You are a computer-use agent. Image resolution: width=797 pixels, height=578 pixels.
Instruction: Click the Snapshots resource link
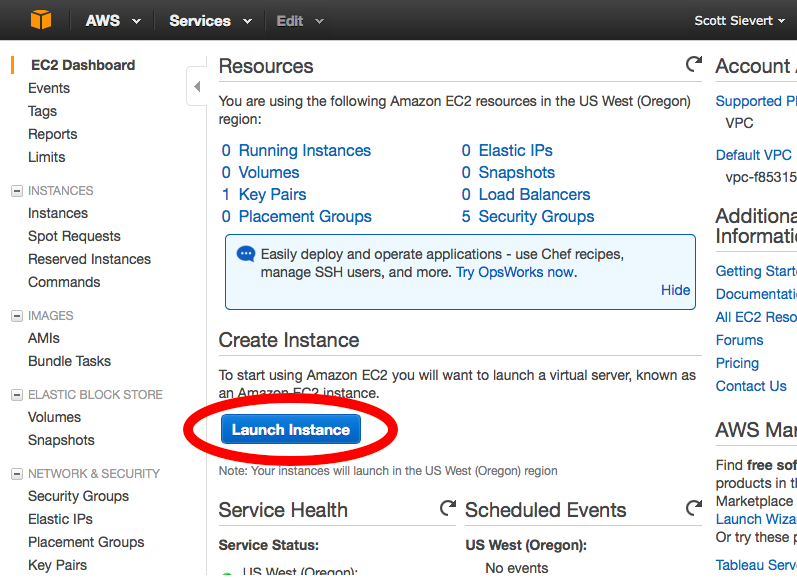point(516,172)
